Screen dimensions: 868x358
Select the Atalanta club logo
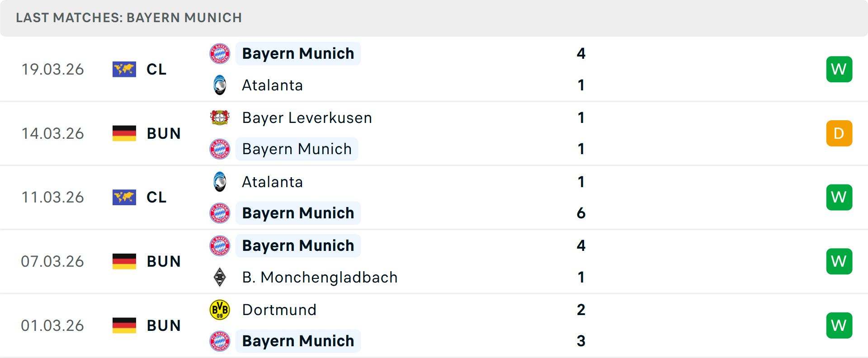tap(220, 85)
